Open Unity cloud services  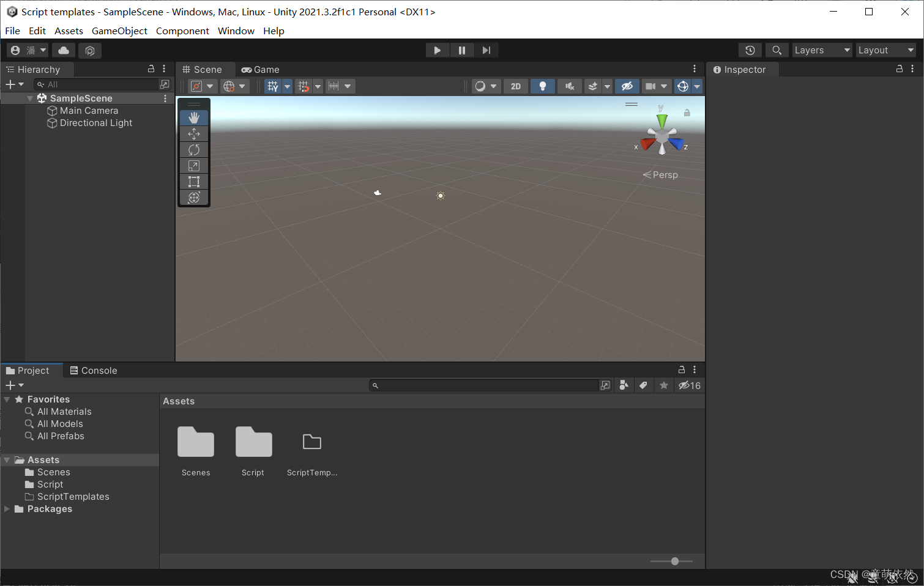coord(64,50)
